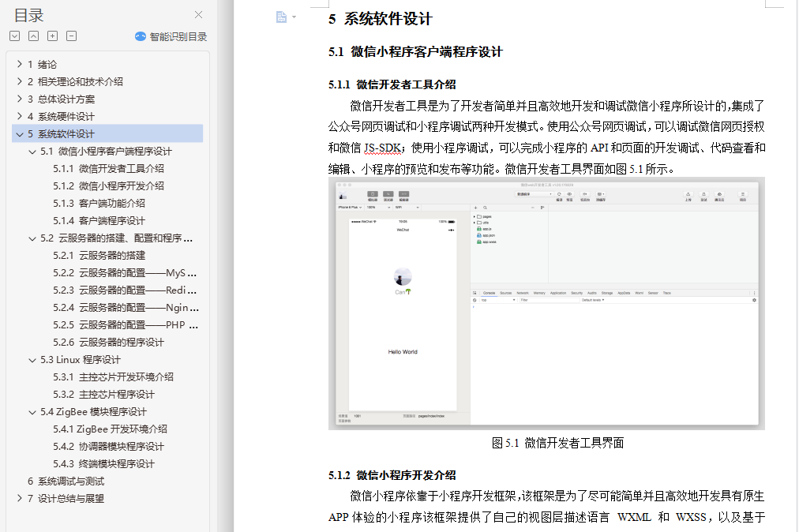Collapse section 5.4 ZigBee 模块程序设计 arrow

[x=32, y=412]
